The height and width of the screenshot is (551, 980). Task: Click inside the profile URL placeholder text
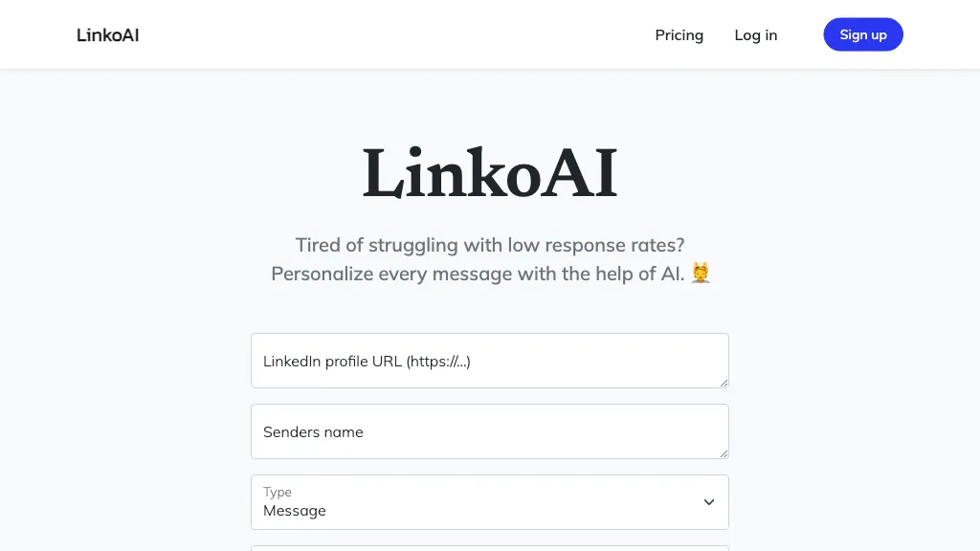coord(367,361)
